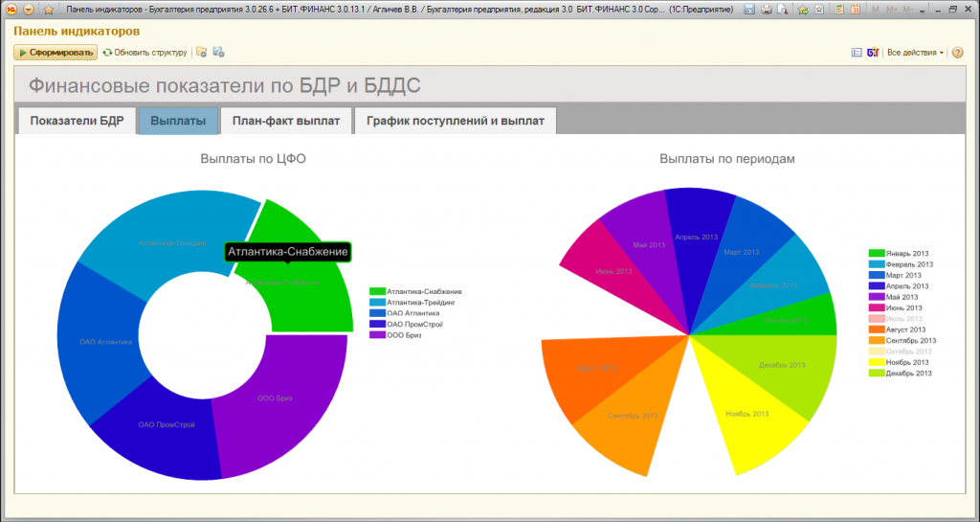Click the load settings folder-gear icon
This screenshot has height=522, width=980.
pyautogui.click(x=201, y=53)
